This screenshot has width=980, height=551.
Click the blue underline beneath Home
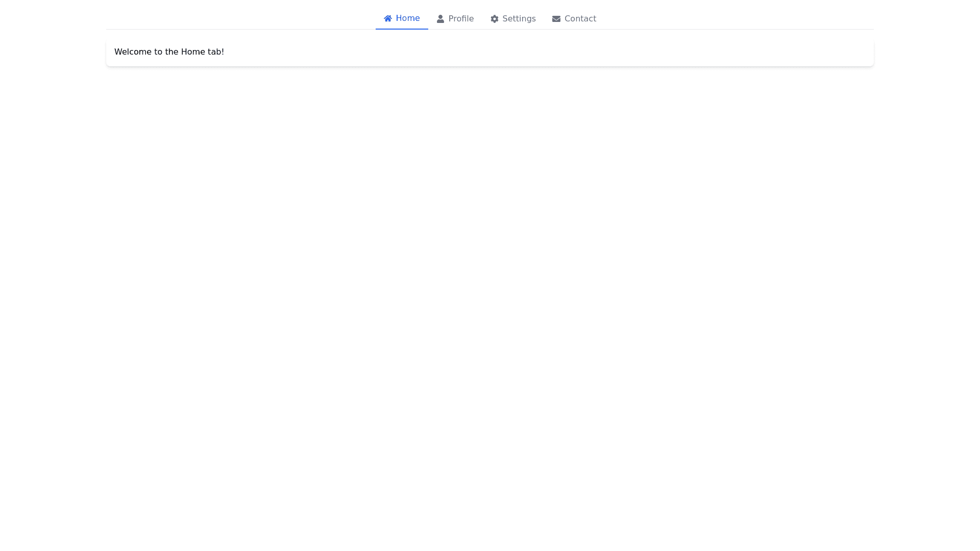tap(402, 28)
